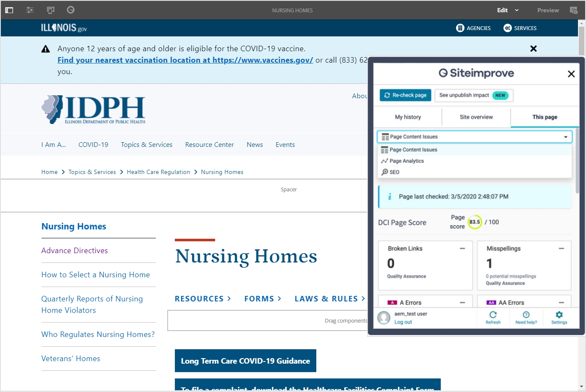Click the 83.5 page score circle
This screenshot has height=392, width=586.
[475, 222]
